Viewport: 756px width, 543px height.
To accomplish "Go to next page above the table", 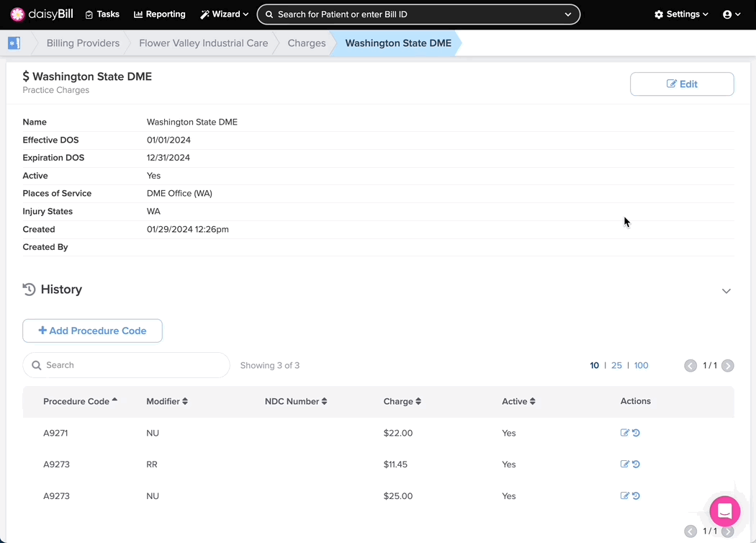I will coord(727,366).
